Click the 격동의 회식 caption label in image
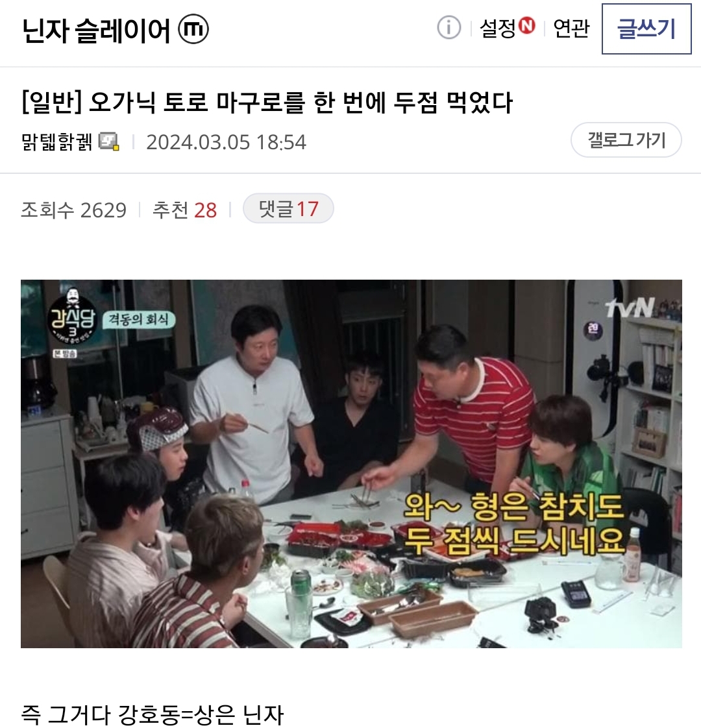The height and width of the screenshot is (728, 701). point(138,319)
